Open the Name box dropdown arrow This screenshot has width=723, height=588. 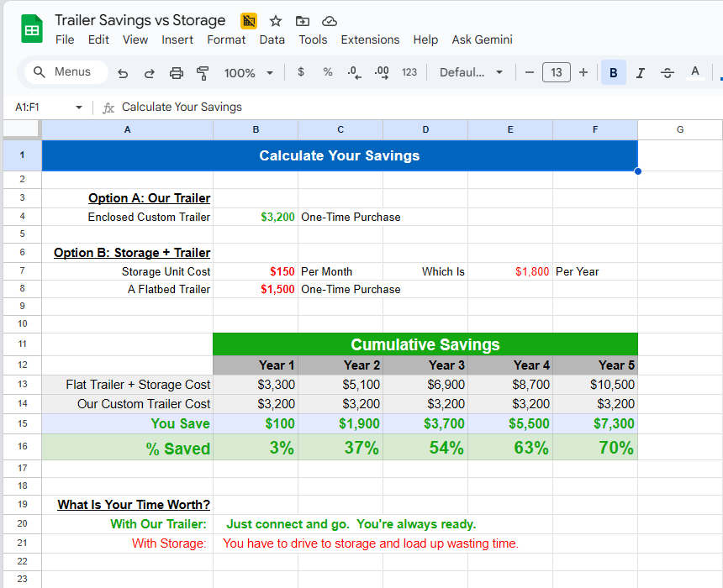79,108
